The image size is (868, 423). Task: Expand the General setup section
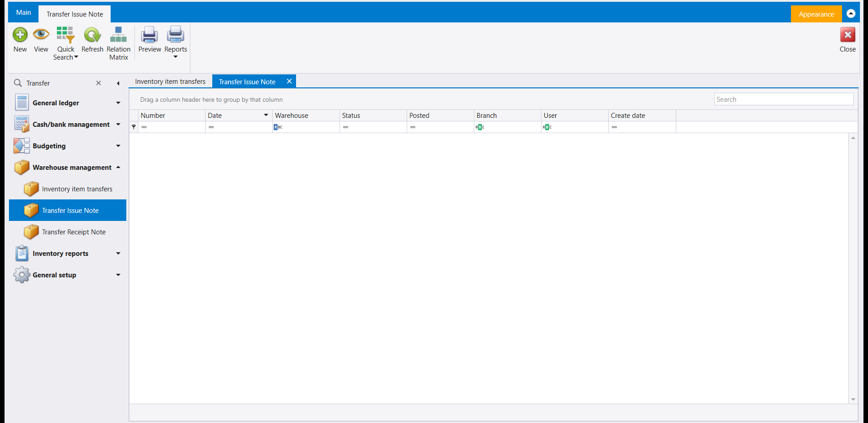[118, 275]
